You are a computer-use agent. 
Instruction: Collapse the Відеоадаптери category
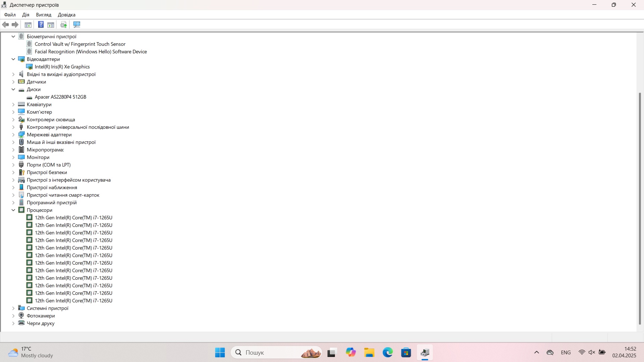tap(13, 59)
